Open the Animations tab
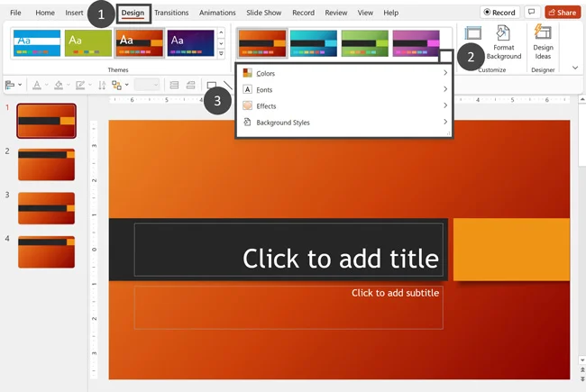The width and height of the screenshot is (586, 392). coord(217,13)
